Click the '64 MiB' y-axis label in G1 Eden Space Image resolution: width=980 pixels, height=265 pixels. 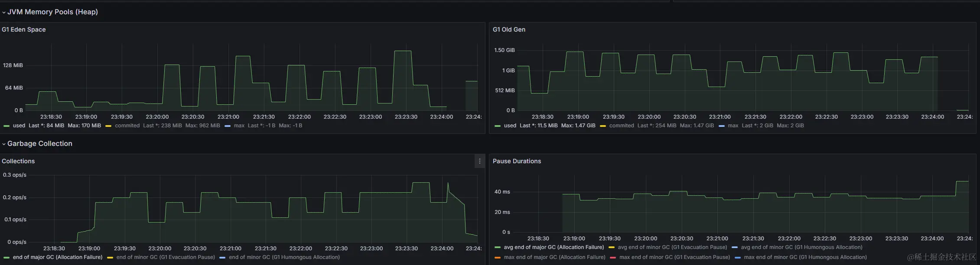[x=14, y=88]
